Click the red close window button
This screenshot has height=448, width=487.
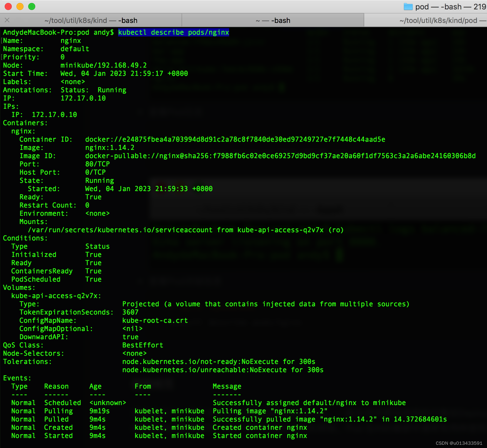coord(8,6)
